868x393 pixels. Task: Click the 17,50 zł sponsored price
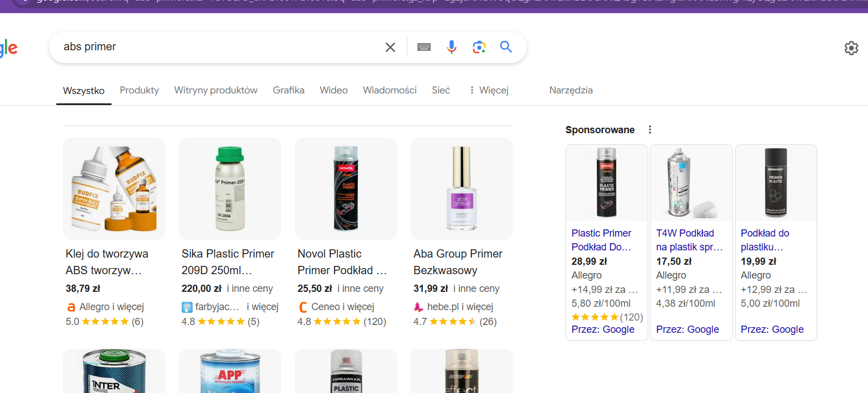674,261
